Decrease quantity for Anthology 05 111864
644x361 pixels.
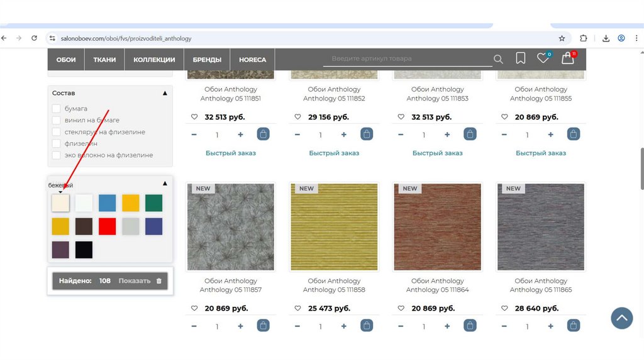(401, 326)
